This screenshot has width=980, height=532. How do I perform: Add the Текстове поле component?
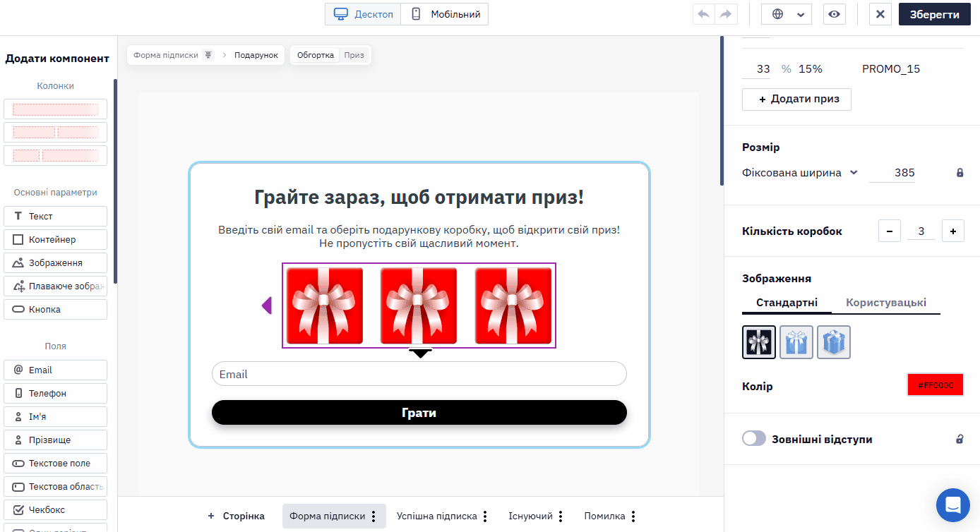[x=56, y=463]
